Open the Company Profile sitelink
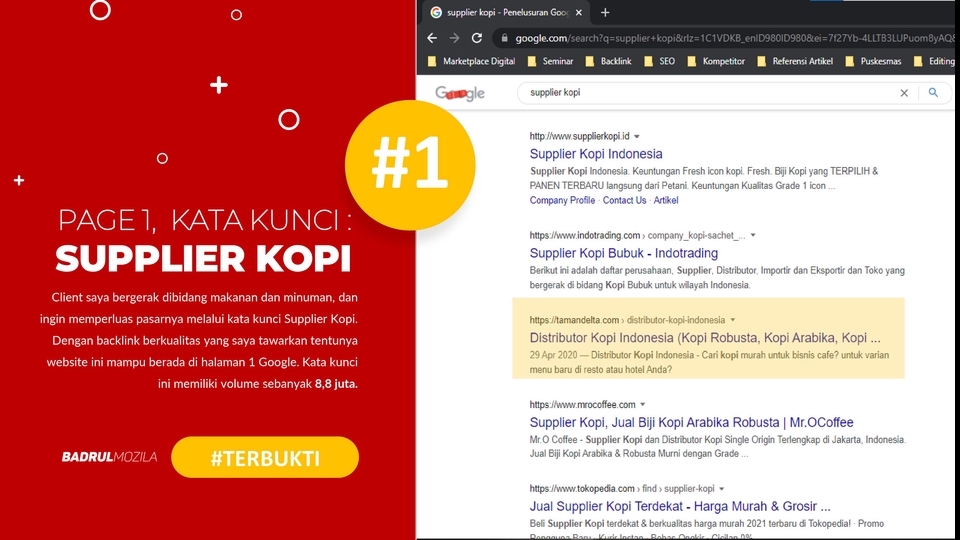 pyautogui.click(x=562, y=200)
